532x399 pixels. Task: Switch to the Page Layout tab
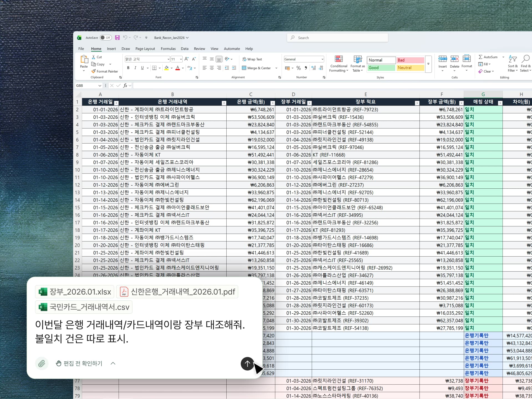[145, 49]
